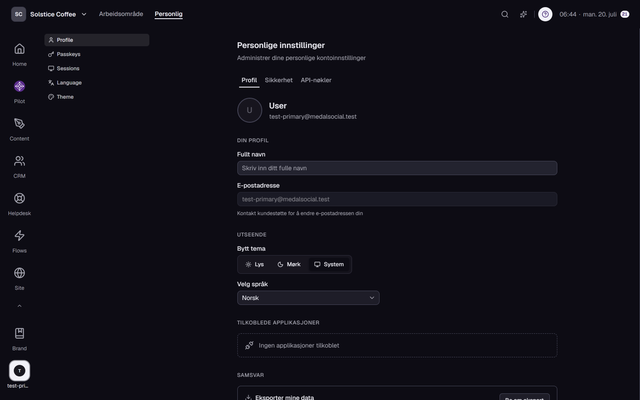The image size is (640, 400).
Task: Click the test-pri user avatar at rail bottom
Action: click(19, 371)
